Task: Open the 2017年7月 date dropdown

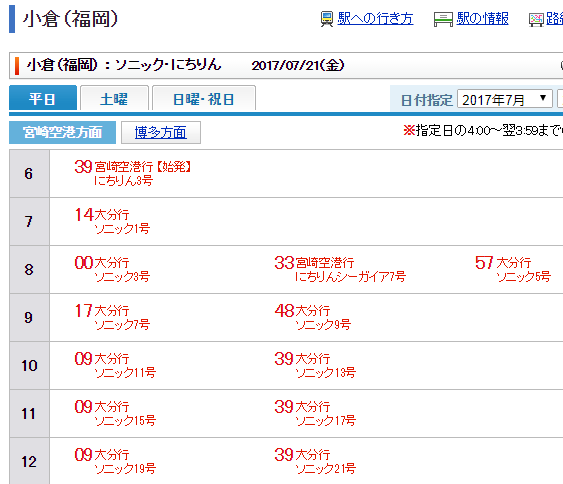Action: point(504,99)
